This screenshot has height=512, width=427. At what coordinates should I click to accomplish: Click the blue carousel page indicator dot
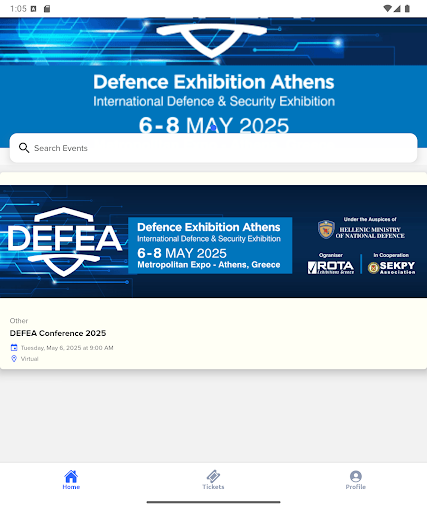coord(213,128)
